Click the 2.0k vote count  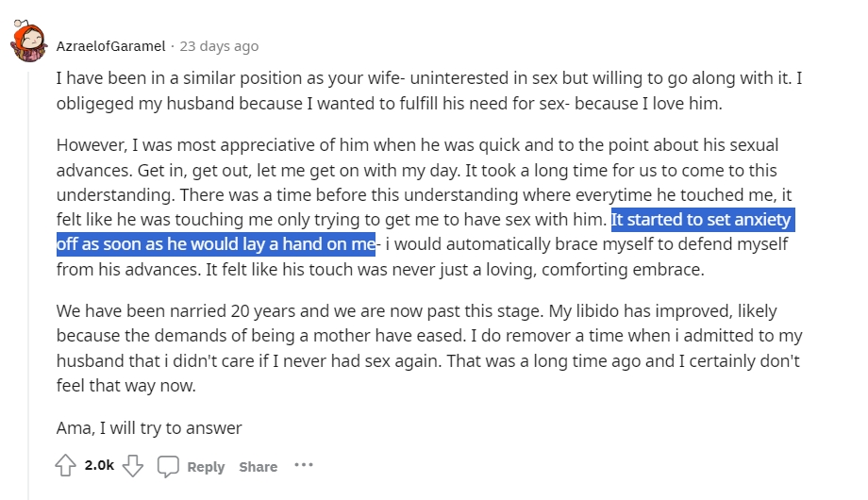[99, 466]
